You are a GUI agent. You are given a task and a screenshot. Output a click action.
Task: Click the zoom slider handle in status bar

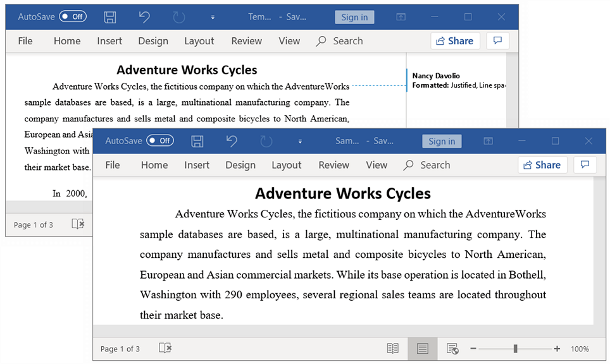tap(516, 349)
